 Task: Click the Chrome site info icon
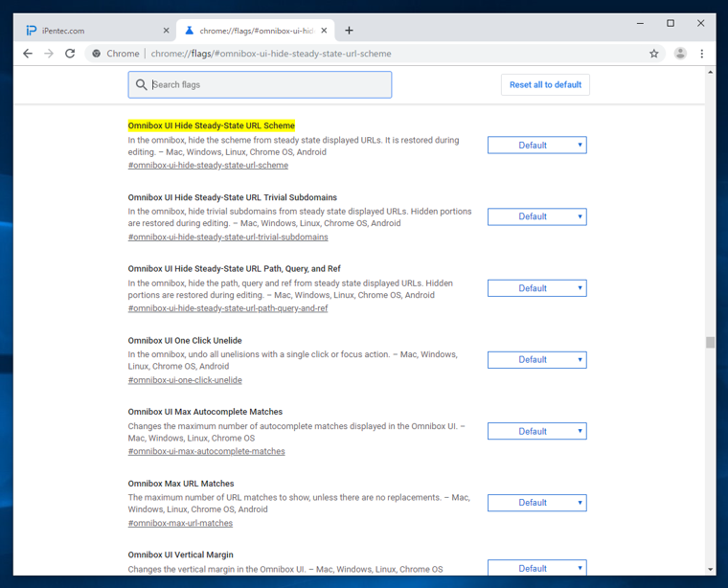[x=96, y=54]
